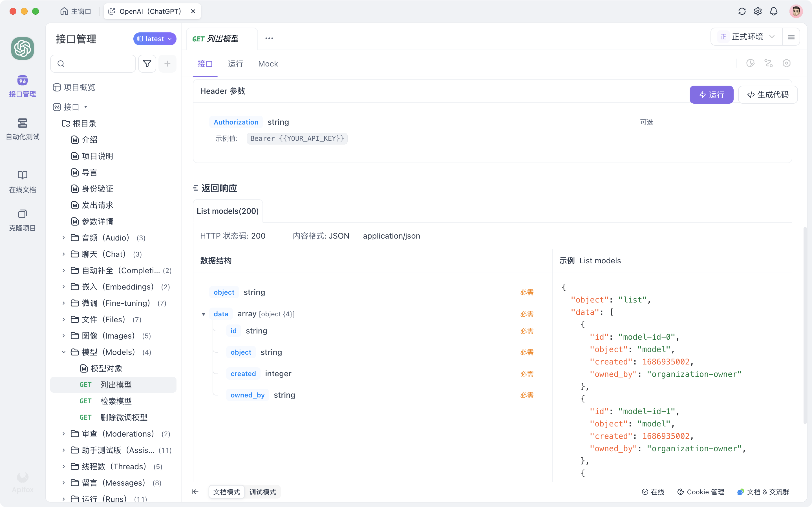The width and height of the screenshot is (812, 507).
Task: Click inside the sidebar search field
Action: 93,63
